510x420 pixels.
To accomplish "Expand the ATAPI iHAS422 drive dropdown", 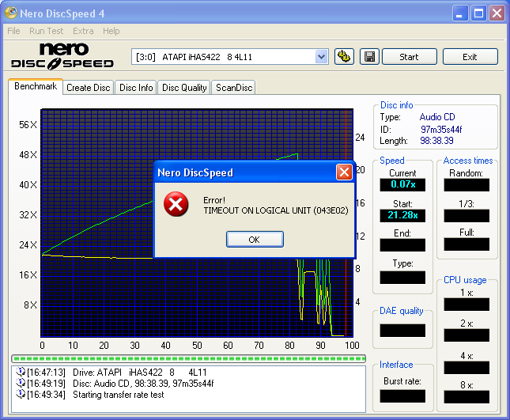I will 321,57.
